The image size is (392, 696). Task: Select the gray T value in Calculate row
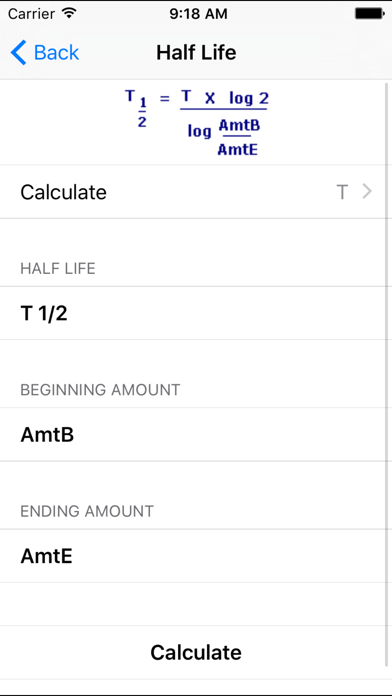click(x=342, y=192)
